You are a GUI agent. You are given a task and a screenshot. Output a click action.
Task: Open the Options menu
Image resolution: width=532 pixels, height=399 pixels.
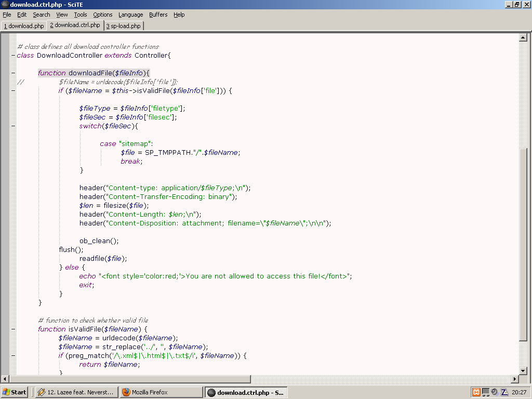tap(103, 15)
